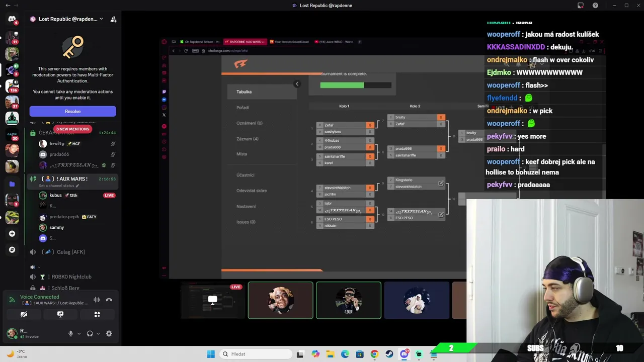
Task: Open Windows Start menu
Action: pyautogui.click(x=211, y=354)
